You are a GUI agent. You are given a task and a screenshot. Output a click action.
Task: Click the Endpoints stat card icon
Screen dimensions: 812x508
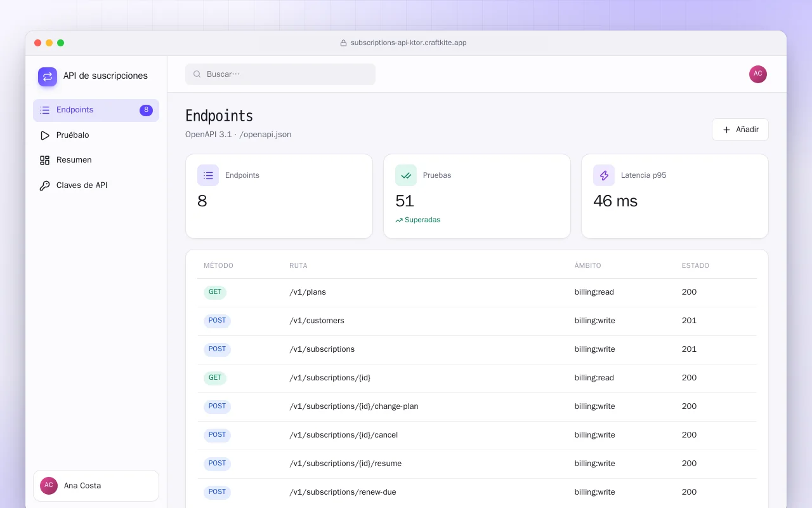click(208, 175)
